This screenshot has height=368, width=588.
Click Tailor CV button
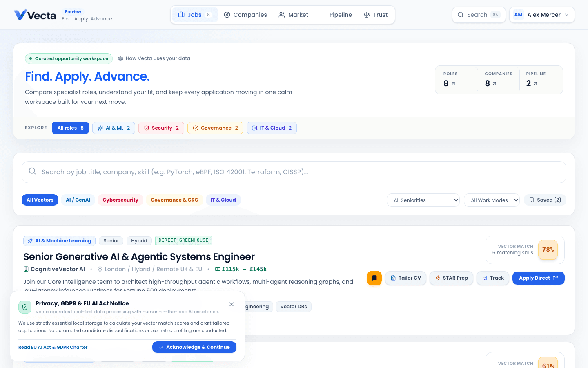[405, 278]
